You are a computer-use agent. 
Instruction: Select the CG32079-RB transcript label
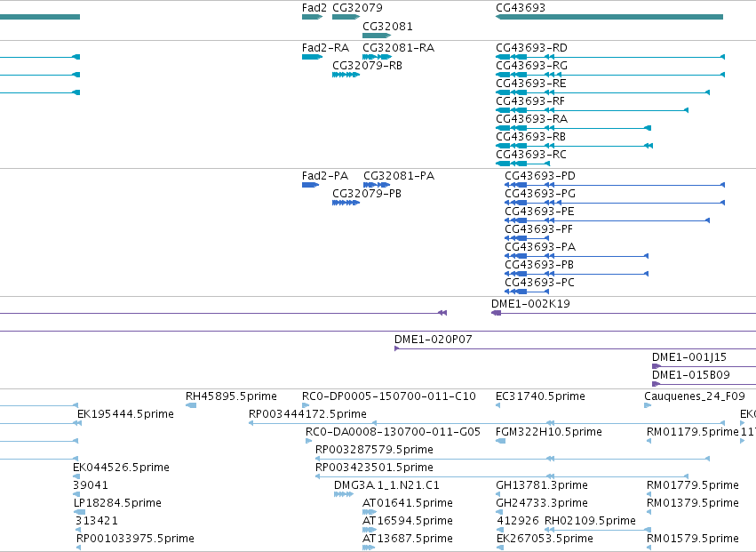[x=367, y=66]
